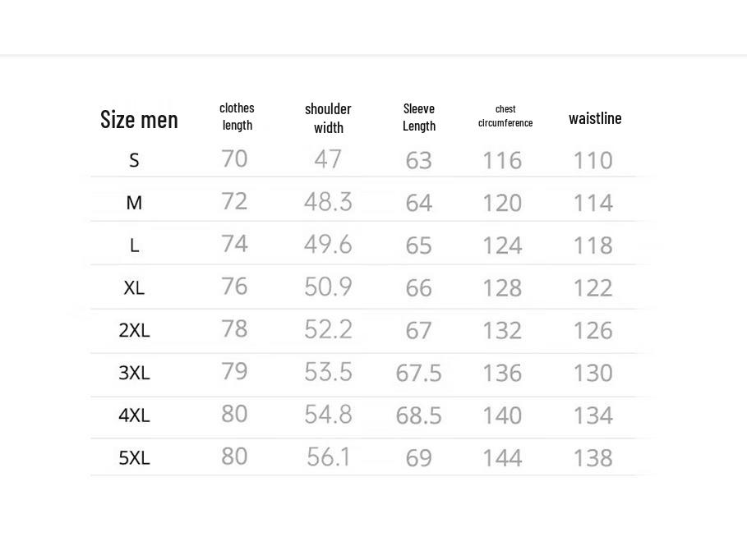Click shoulder width value 48.3
This screenshot has width=747, height=560.
click(x=328, y=202)
